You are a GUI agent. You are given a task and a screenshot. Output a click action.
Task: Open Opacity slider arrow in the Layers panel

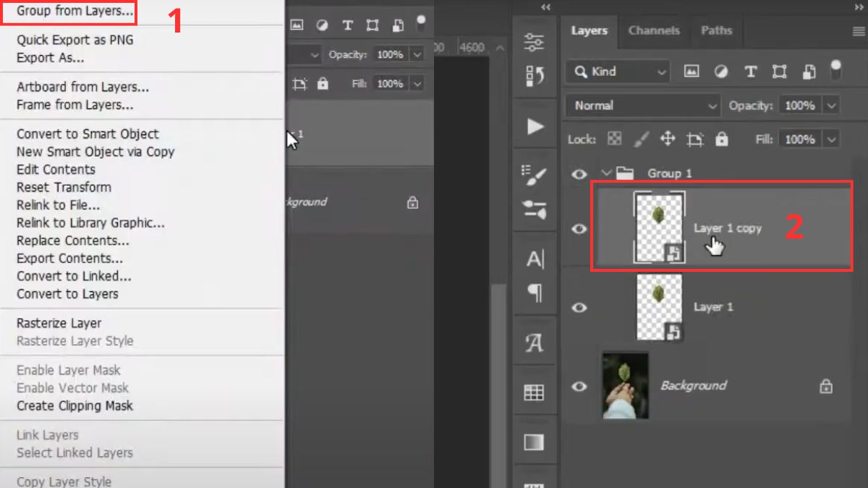pos(831,106)
